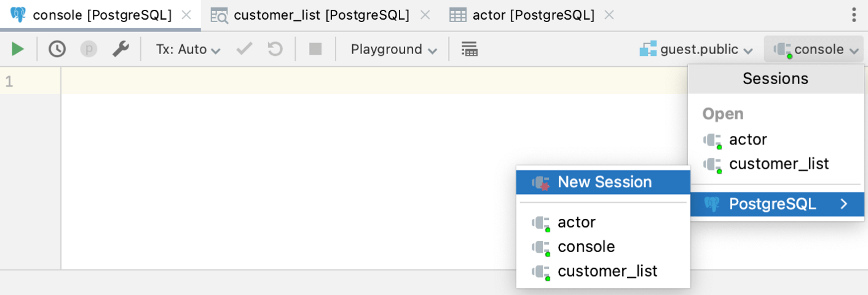Open query history with the clock icon

[x=57, y=49]
